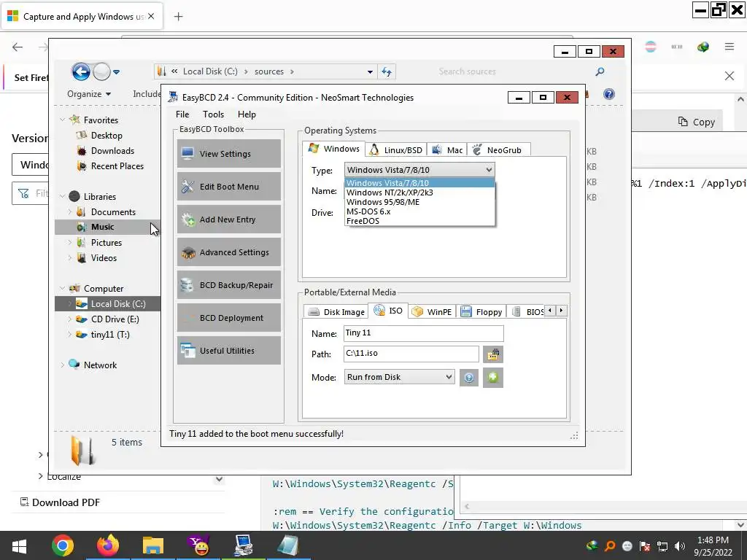Select the ISO media tab
This screenshot has height=560, width=747.
388,311
